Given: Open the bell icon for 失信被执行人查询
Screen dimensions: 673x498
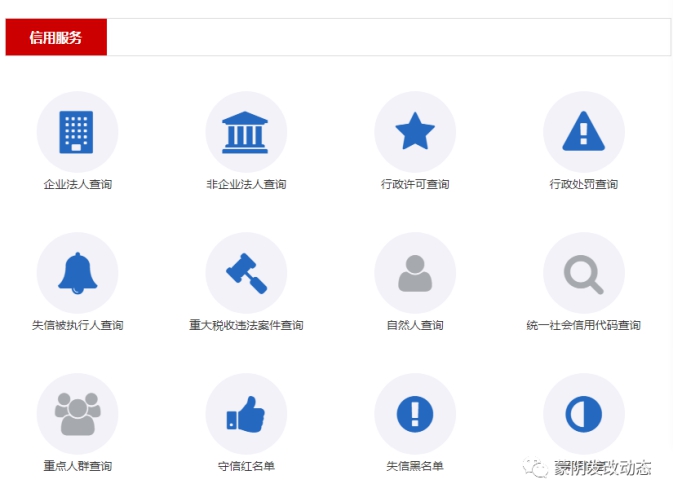Looking at the screenshot, I should click(78, 273).
